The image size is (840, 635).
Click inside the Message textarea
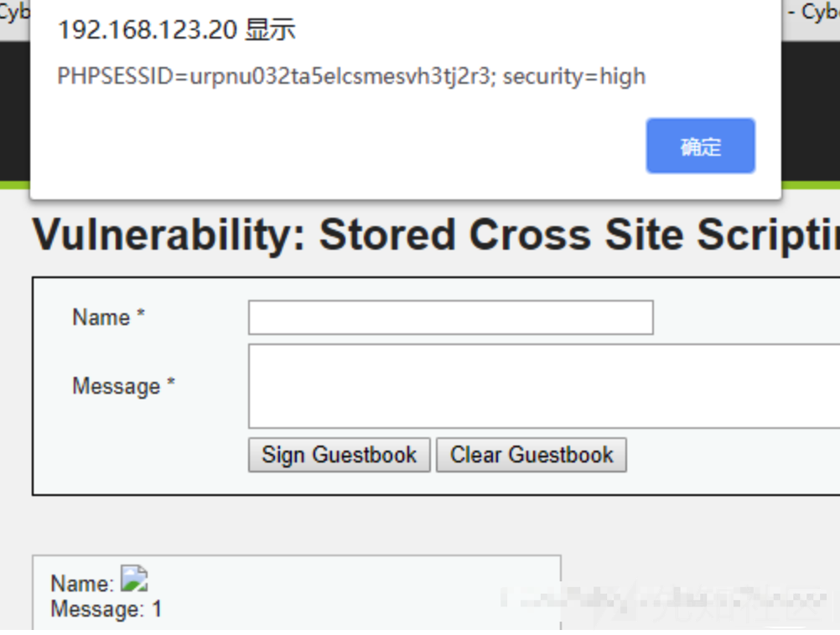pyautogui.click(x=543, y=386)
